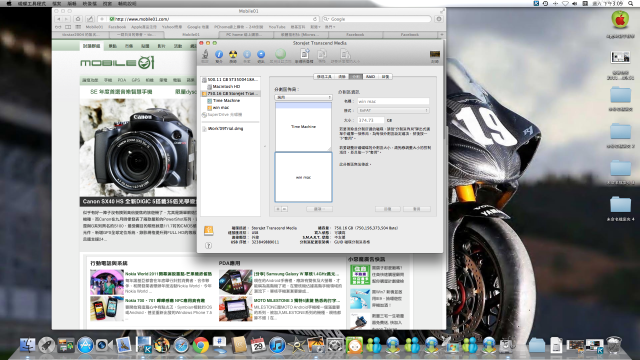Click the reload icon in Safari address bar
Viewport: 640px width, 360px height.
(x=315, y=19)
